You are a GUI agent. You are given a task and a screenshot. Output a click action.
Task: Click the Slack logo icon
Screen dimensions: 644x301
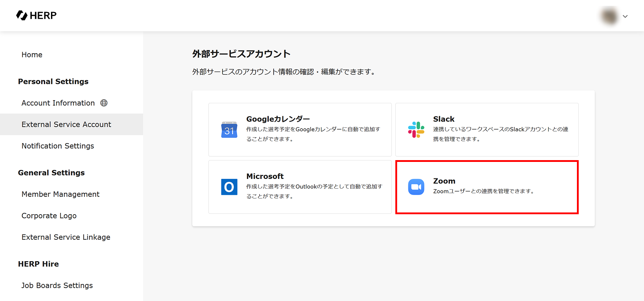click(416, 130)
